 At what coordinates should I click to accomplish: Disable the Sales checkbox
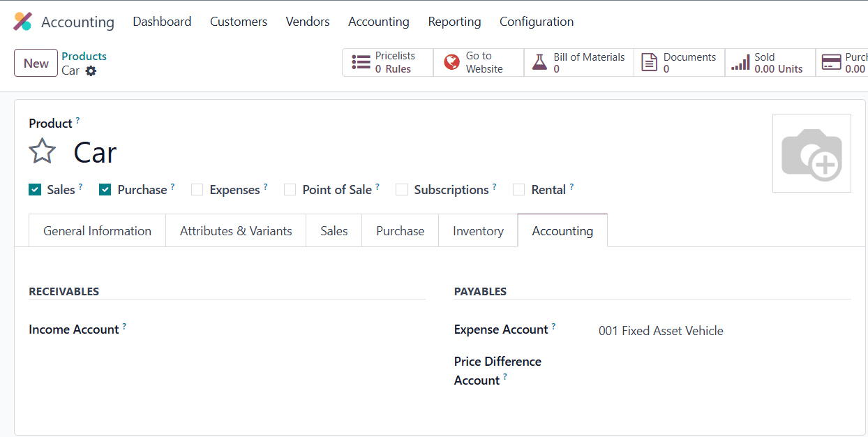35,189
